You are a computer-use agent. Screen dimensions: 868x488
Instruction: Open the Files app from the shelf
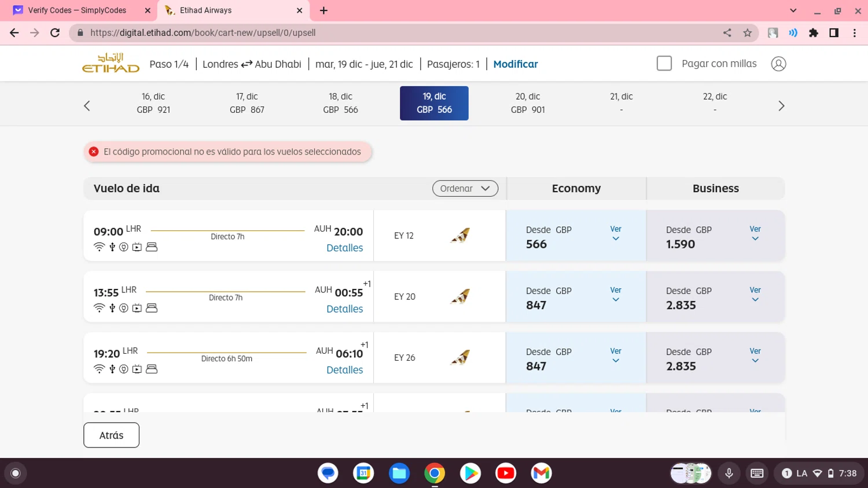[x=399, y=473]
